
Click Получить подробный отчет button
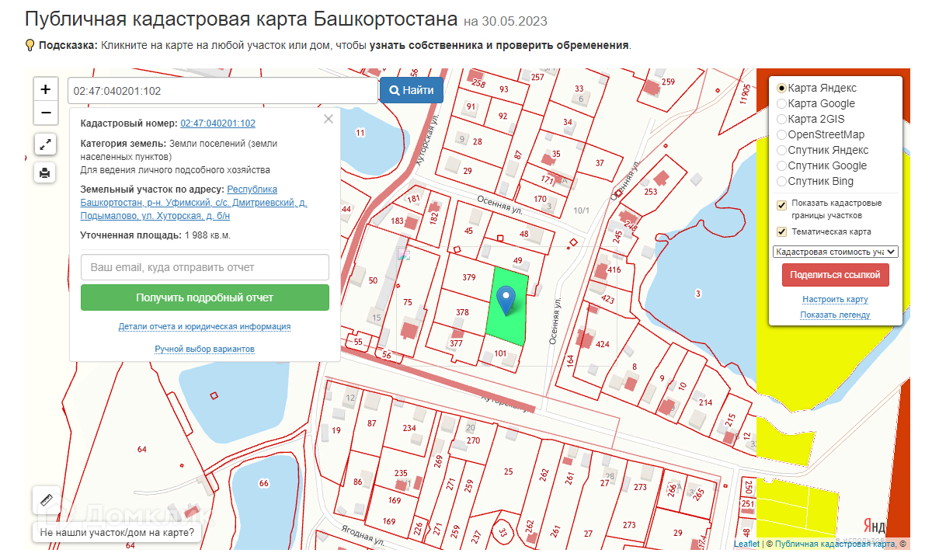tap(205, 297)
